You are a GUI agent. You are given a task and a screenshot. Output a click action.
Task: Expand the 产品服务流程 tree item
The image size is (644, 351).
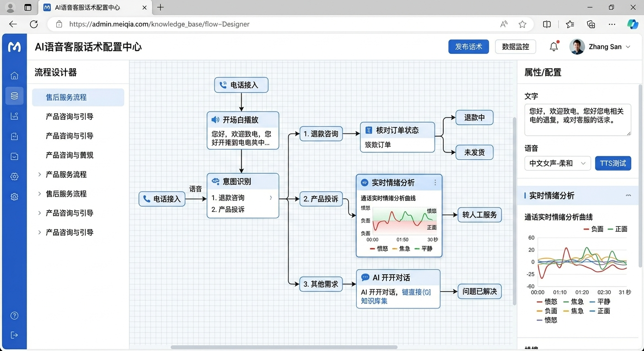tap(40, 175)
